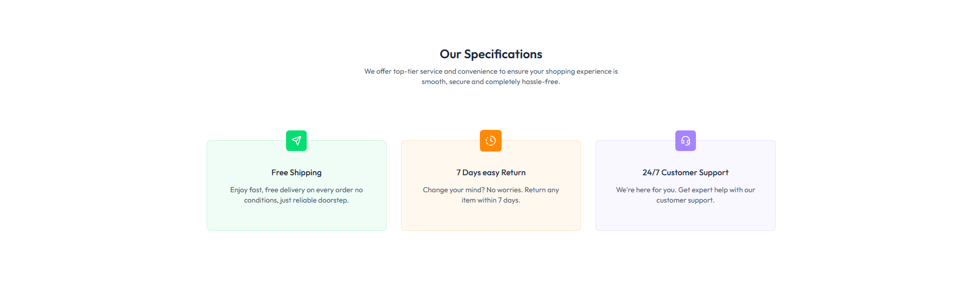Click empty space inside the orange return card
This screenshot has height=301, width=980.
(491, 219)
